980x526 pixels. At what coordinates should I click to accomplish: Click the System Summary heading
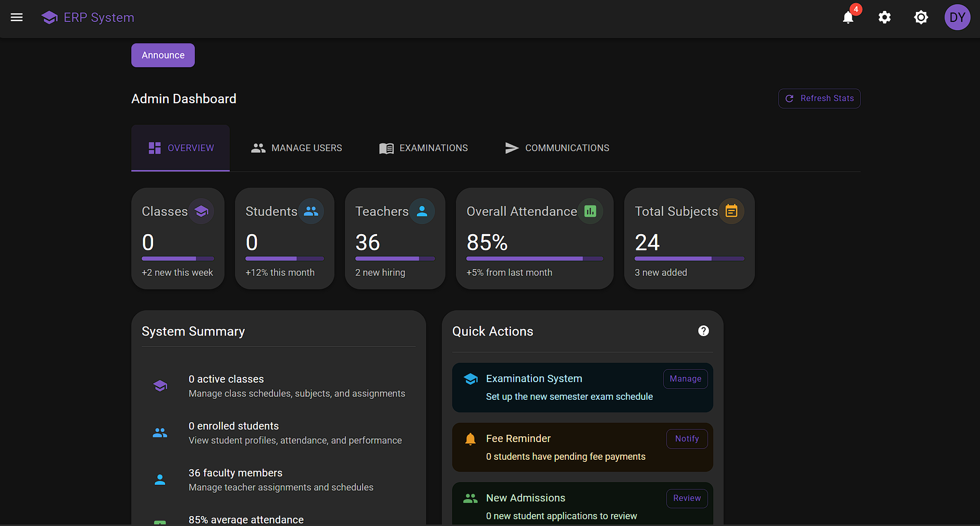193,332
